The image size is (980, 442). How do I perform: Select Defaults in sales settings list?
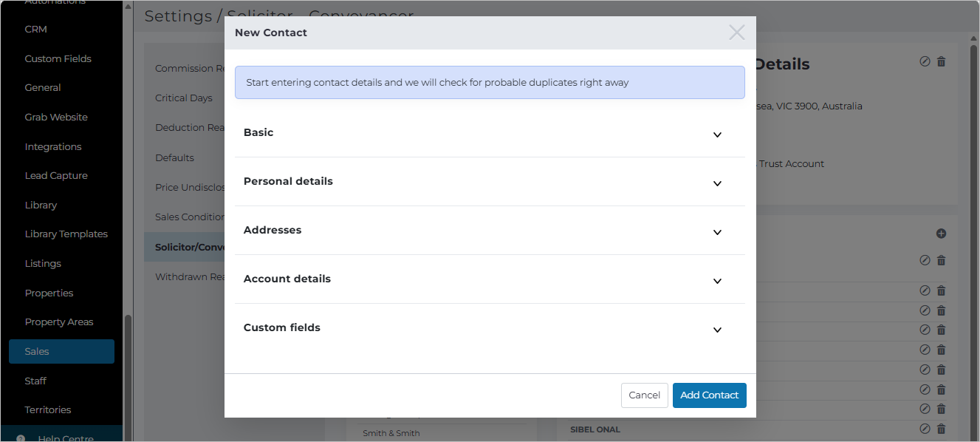pos(174,157)
